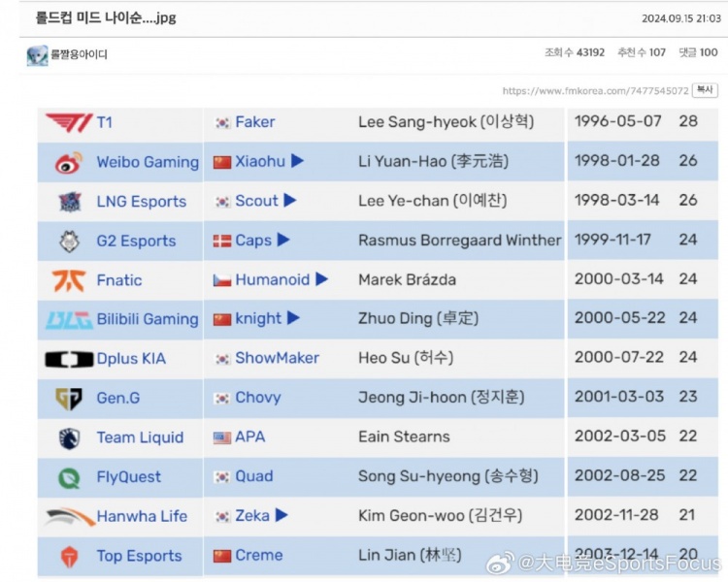
Task: Open the knight player link
Action: pyautogui.click(x=258, y=319)
